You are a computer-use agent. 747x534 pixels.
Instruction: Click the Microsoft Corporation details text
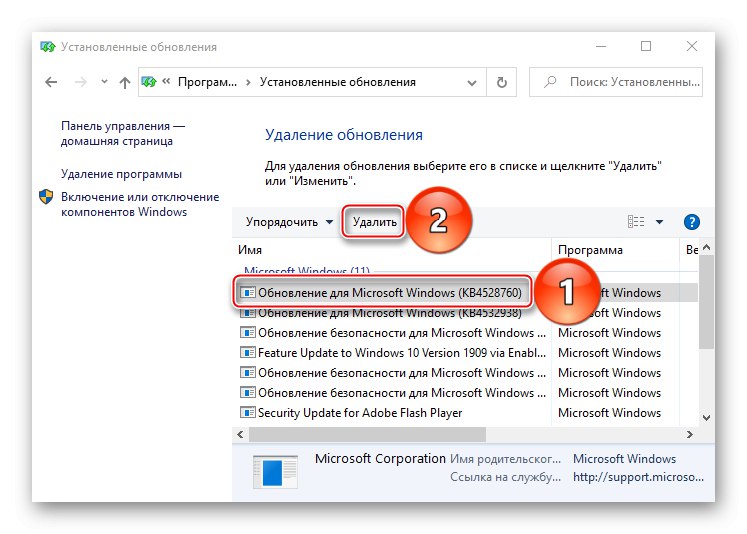tap(380, 458)
